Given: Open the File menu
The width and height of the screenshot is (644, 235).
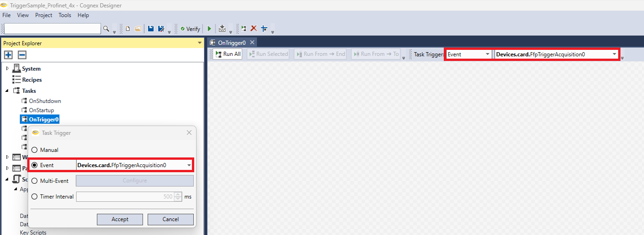Looking at the screenshot, I should coord(6,15).
